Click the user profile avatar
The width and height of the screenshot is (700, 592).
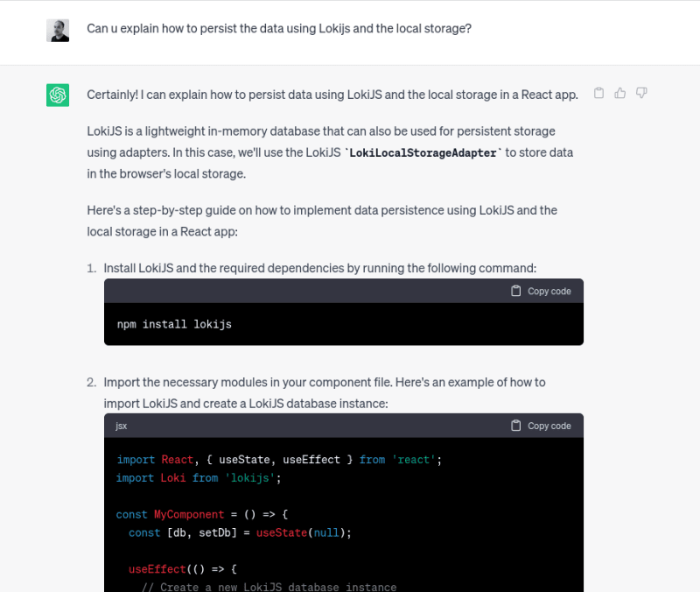pos(58,31)
